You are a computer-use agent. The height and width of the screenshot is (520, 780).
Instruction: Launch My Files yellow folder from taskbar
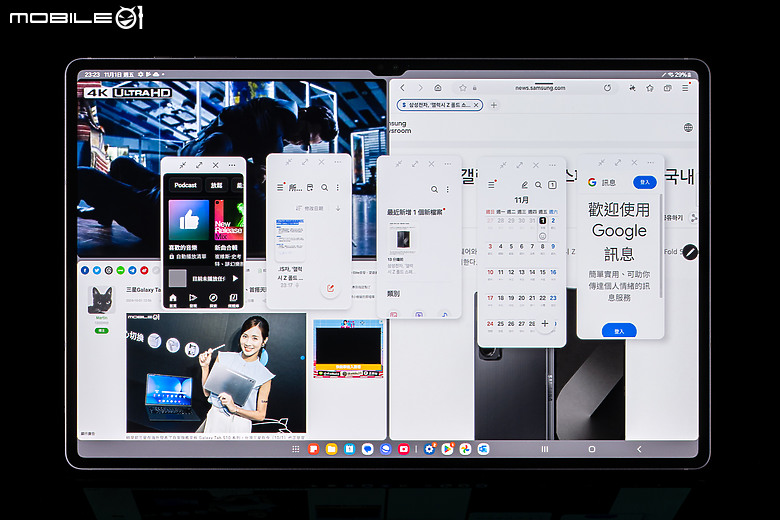(331, 449)
